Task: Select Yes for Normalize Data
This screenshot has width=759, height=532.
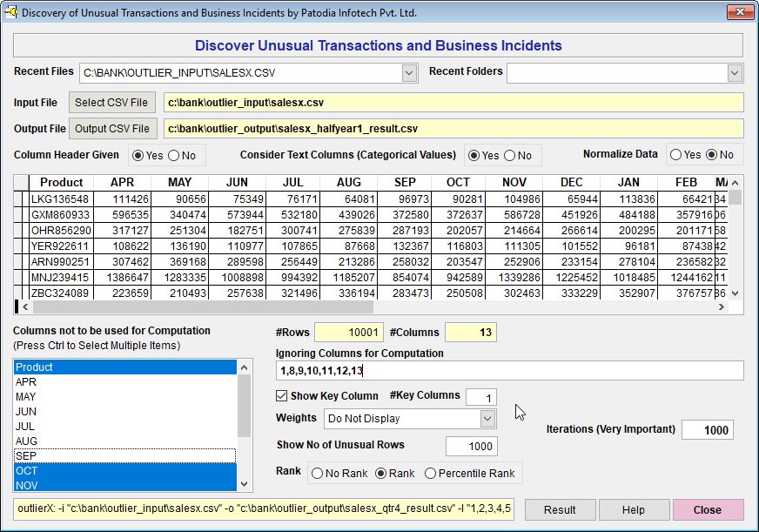Action: [x=675, y=155]
